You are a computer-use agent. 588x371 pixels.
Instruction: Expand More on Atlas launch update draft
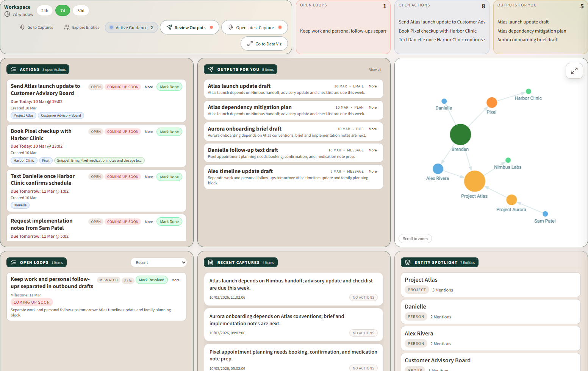373,86
